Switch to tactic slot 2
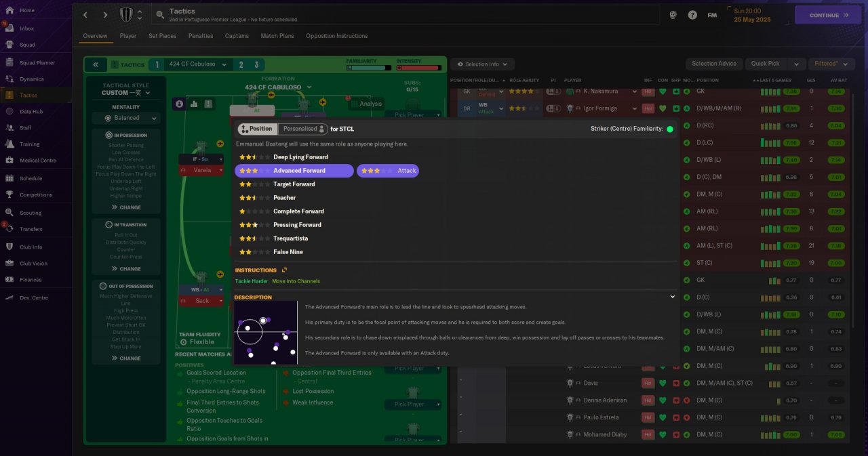This screenshot has height=456, width=868. click(x=241, y=64)
